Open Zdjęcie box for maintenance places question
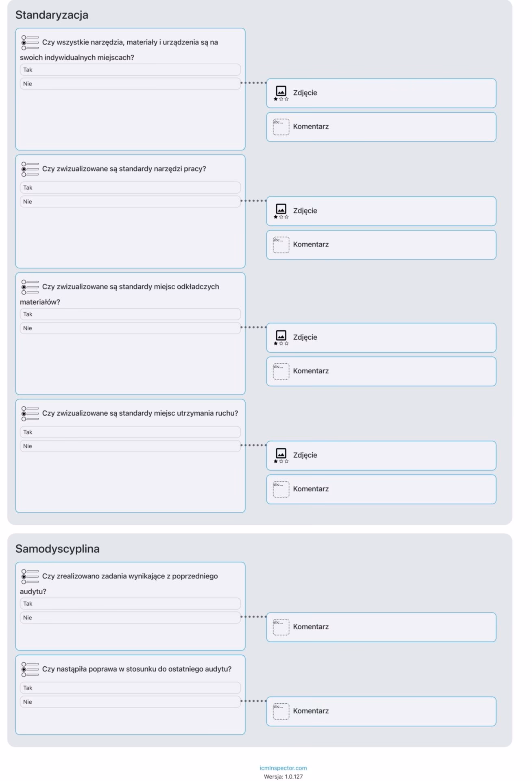The image size is (532, 781). 381,456
